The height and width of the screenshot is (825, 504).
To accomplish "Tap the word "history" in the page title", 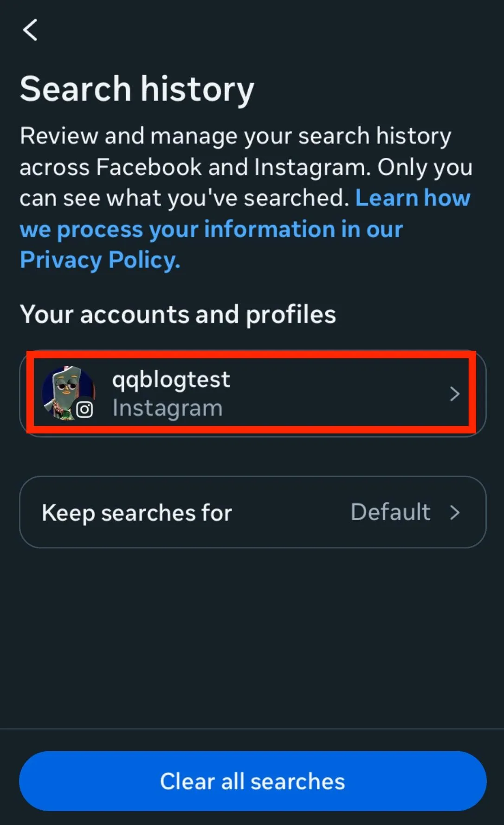I will click(197, 89).
